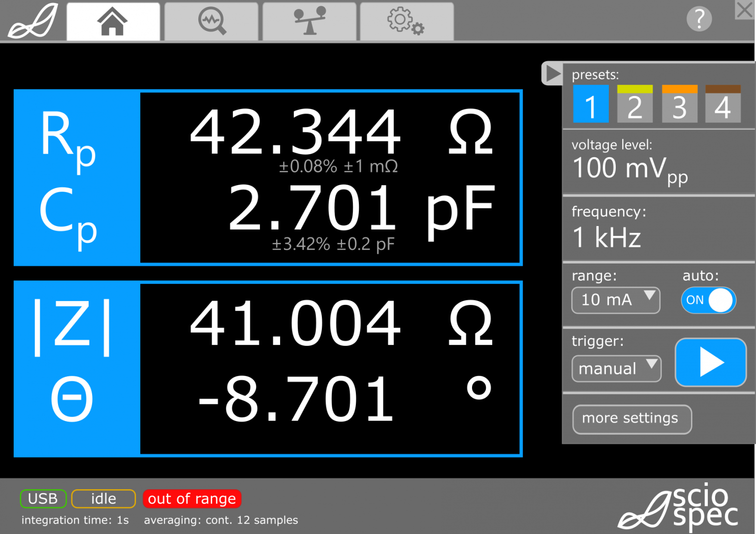
Task: Open the measurement spectrum tab
Action: click(211, 21)
